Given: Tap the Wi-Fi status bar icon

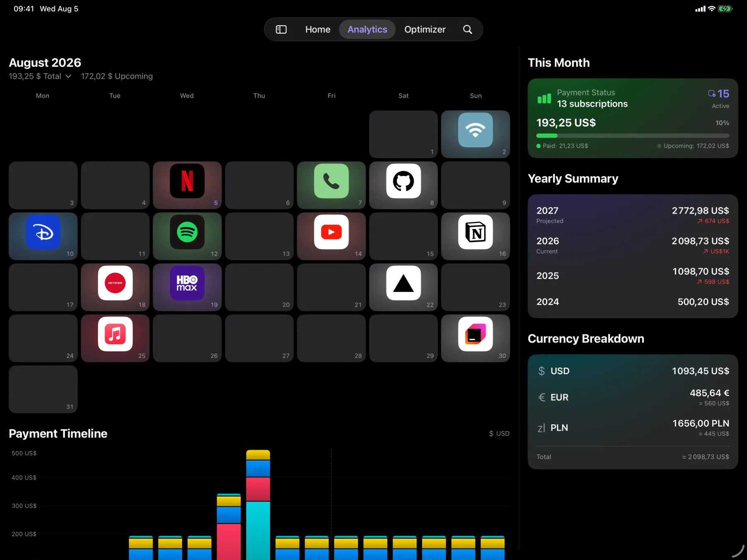Looking at the screenshot, I should 712,9.
